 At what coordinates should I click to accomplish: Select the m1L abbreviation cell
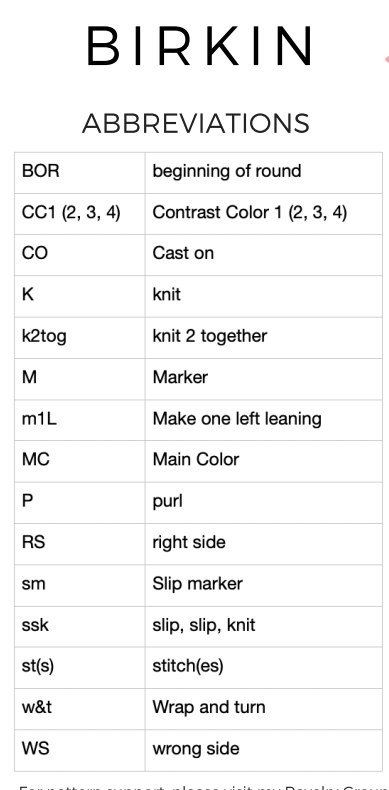tap(80, 420)
